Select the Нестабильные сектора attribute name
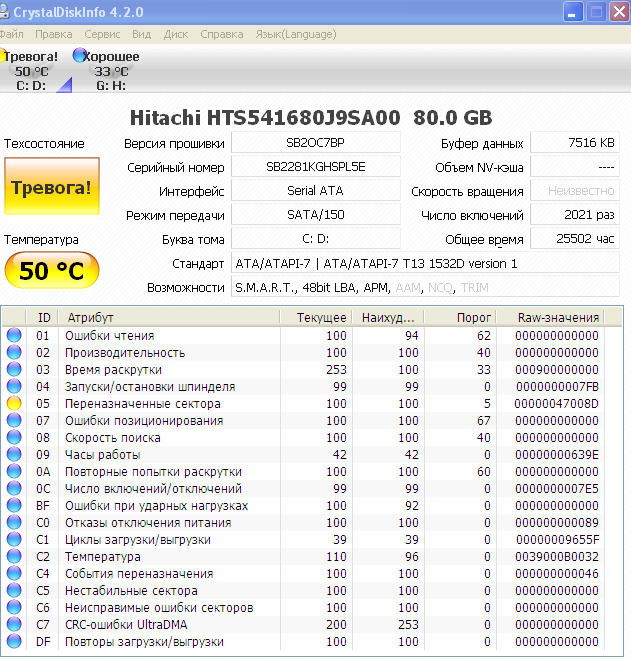The width and height of the screenshot is (631, 660). [x=131, y=591]
